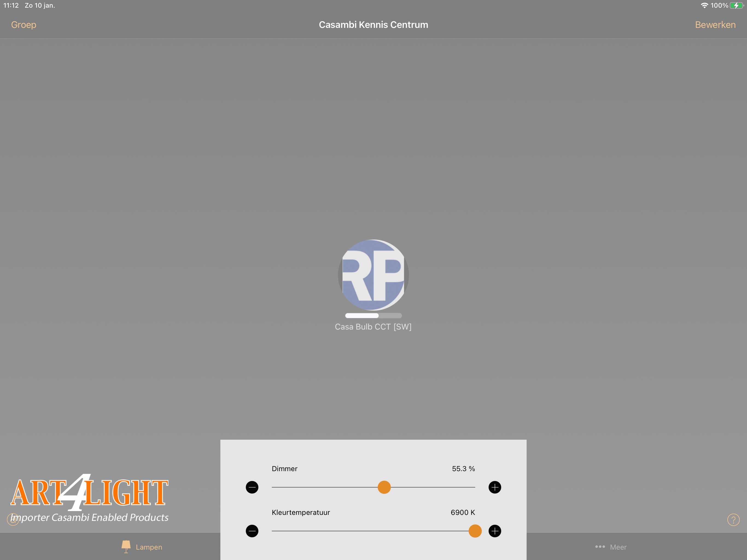Click the Kleurtemperatuur label

pyautogui.click(x=300, y=512)
